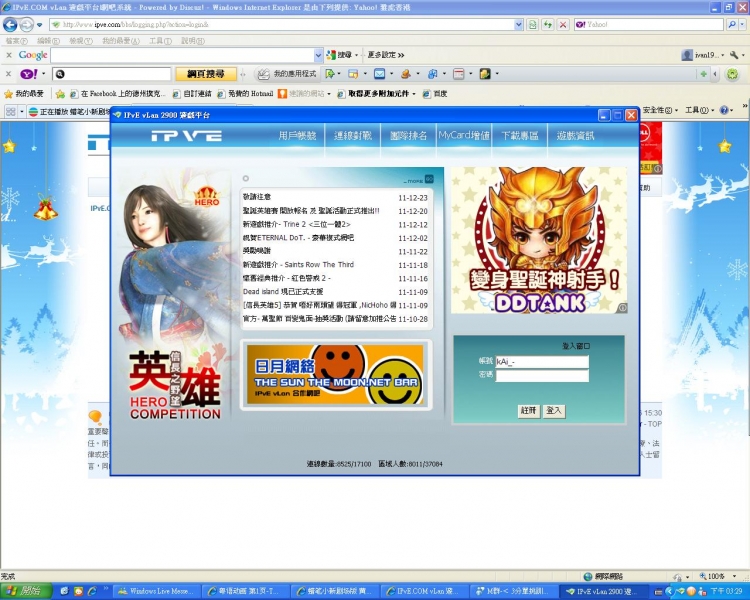
Task: Click the 登入 login button
Action: coord(554,411)
